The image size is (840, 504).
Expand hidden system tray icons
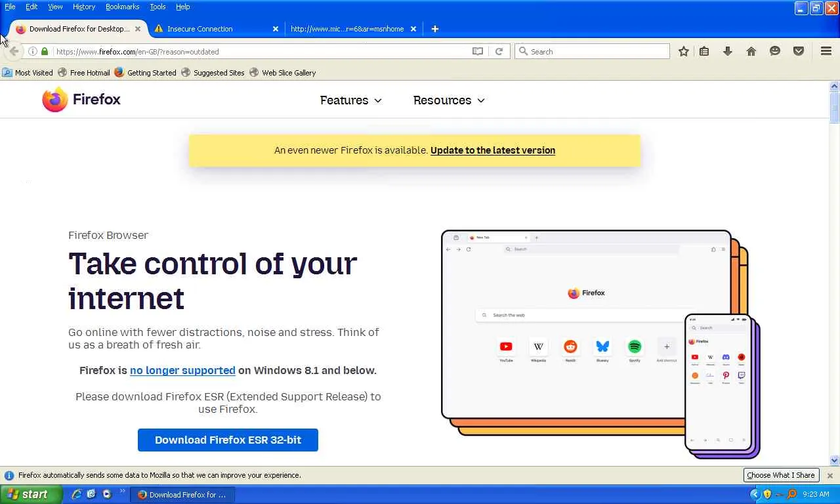[755, 494]
